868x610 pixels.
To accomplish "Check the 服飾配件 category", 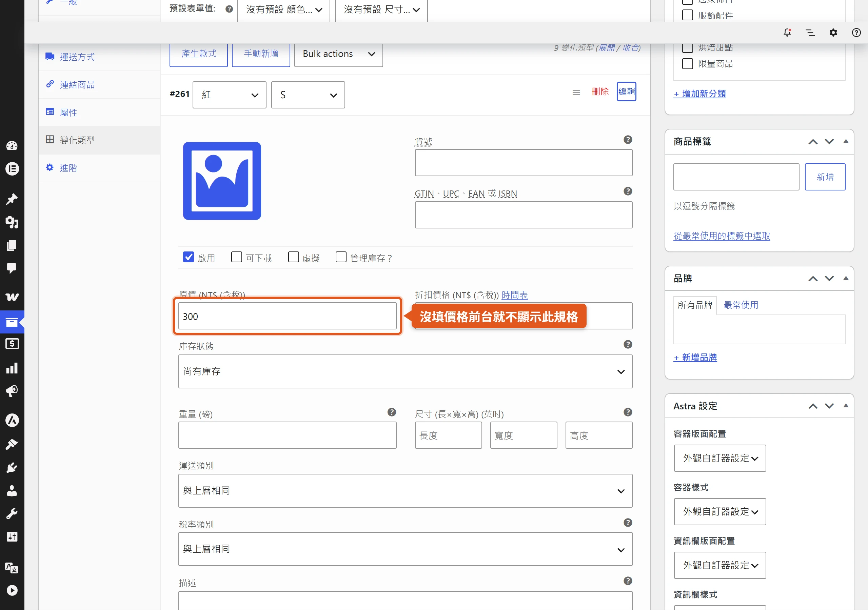I will pyautogui.click(x=687, y=15).
